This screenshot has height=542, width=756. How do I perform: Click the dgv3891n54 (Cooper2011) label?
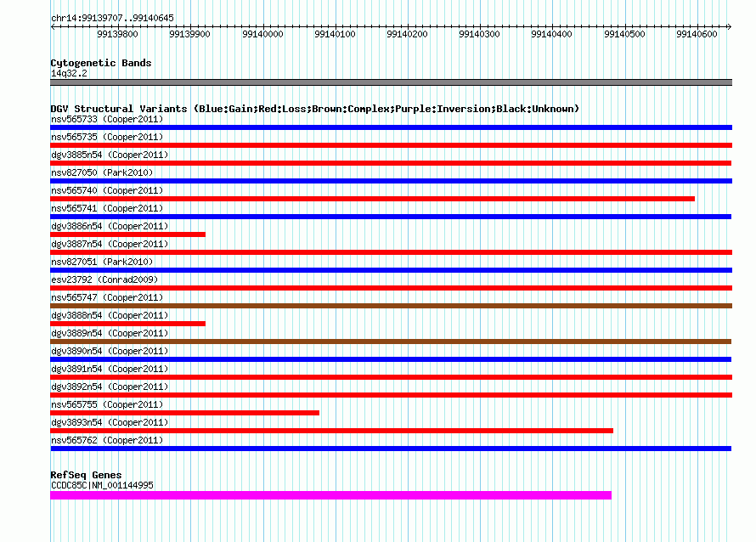coord(110,369)
